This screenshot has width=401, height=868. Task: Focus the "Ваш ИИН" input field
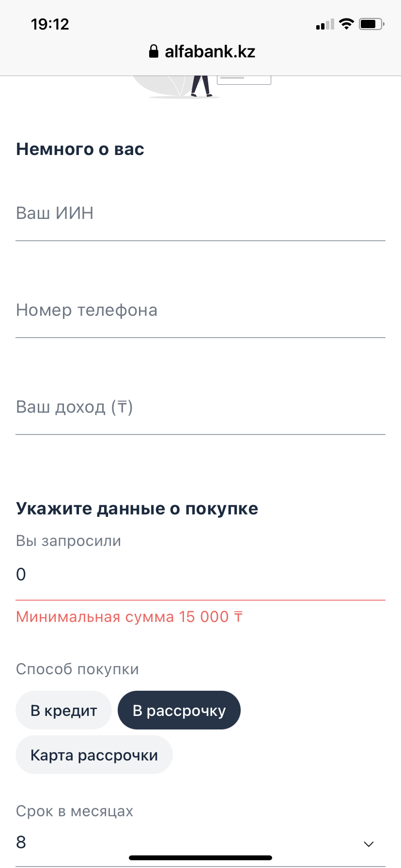pos(200,214)
